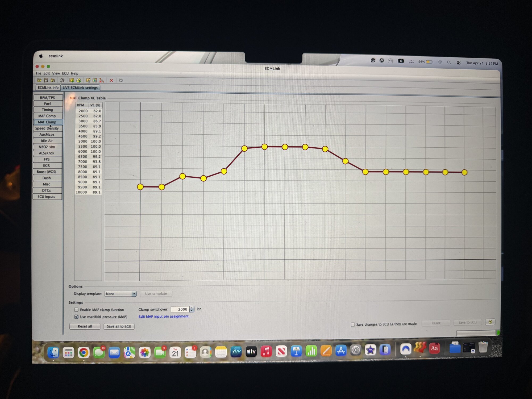This screenshot has height=399, width=532.
Task: Select the VE cell for 4500 RPM
Action: click(95, 136)
